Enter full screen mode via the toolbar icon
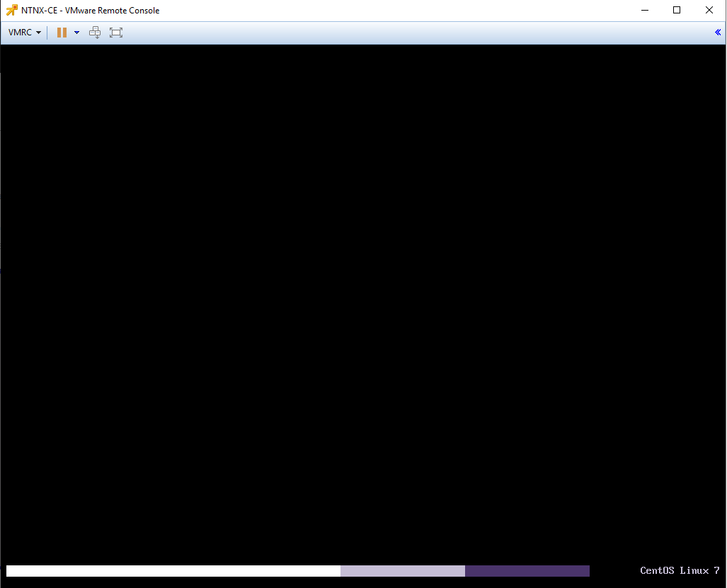The width and height of the screenshot is (727, 588). [116, 33]
